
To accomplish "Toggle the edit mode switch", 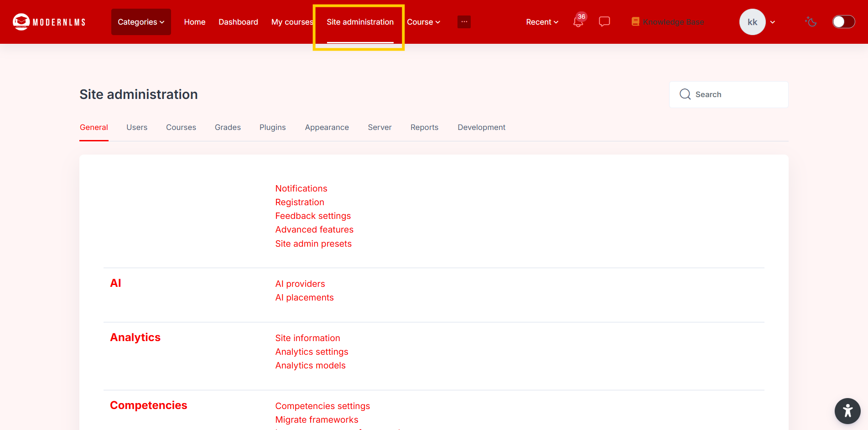I will pyautogui.click(x=843, y=22).
